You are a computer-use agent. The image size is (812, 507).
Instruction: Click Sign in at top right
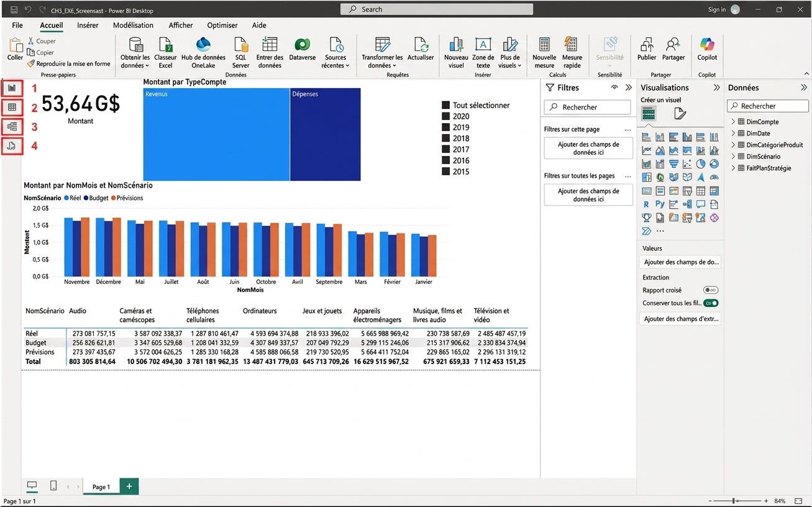[x=716, y=9]
